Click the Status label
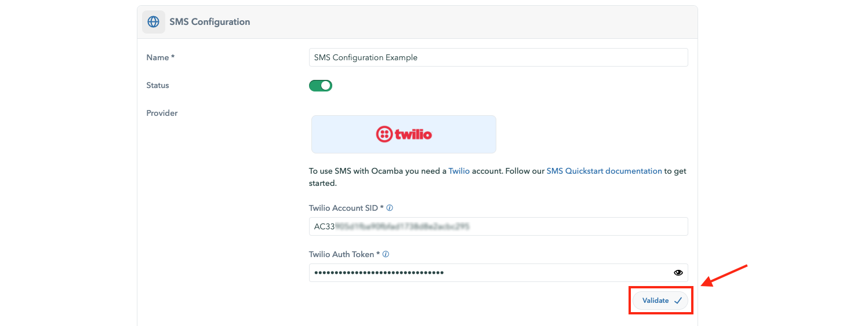The height and width of the screenshot is (326, 868). tap(158, 85)
